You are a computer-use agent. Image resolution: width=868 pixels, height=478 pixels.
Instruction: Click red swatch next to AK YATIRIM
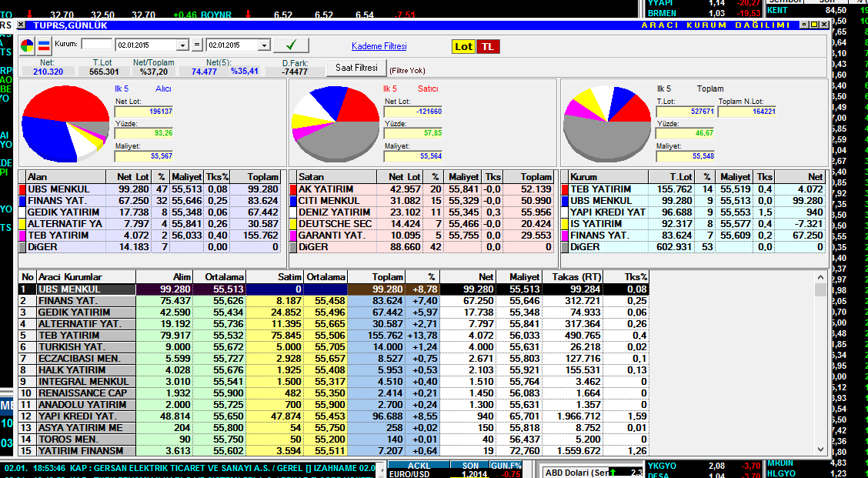pos(293,189)
